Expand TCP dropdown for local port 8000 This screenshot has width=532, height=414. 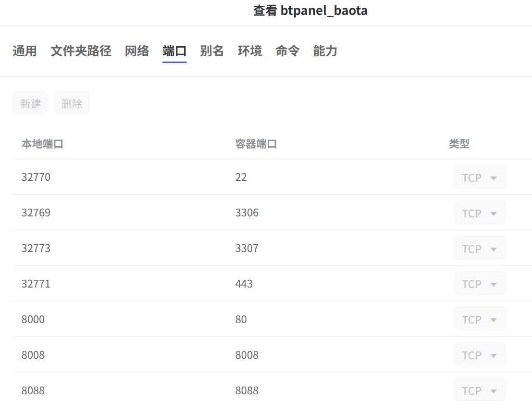[480, 319]
